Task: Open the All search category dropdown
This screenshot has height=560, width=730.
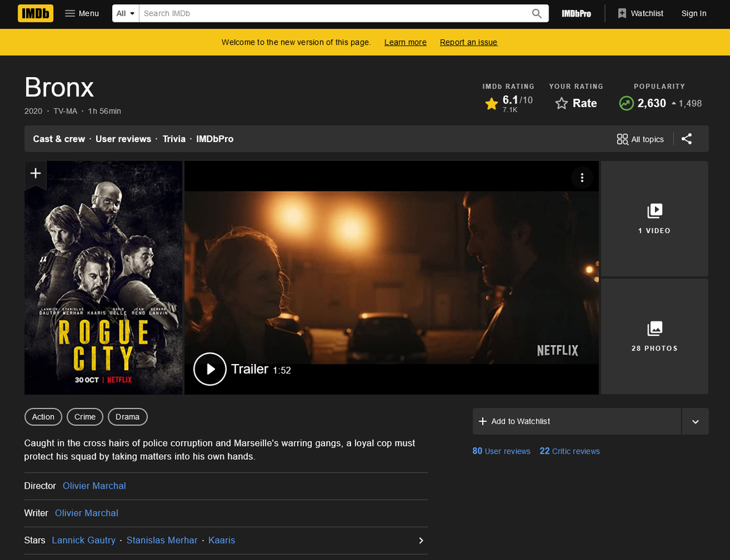Action: point(125,13)
